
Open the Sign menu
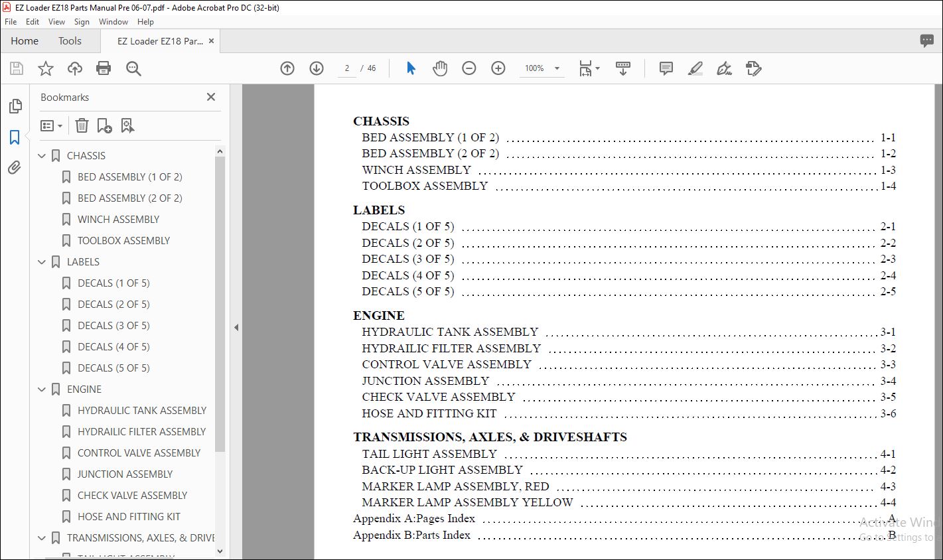(x=82, y=22)
